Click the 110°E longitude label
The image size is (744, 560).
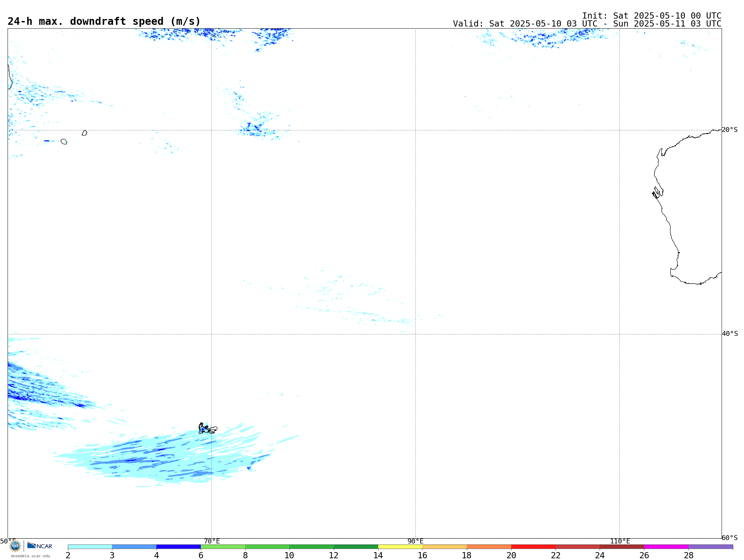[x=620, y=541]
